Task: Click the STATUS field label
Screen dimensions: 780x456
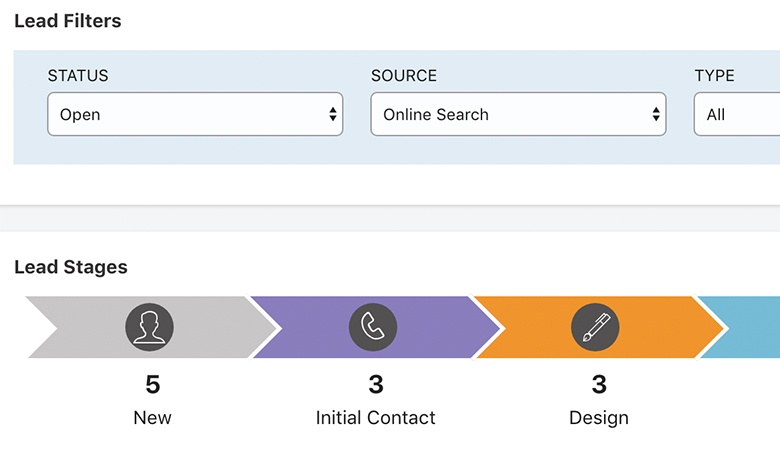Action: pyautogui.click(x=78, y=76)
